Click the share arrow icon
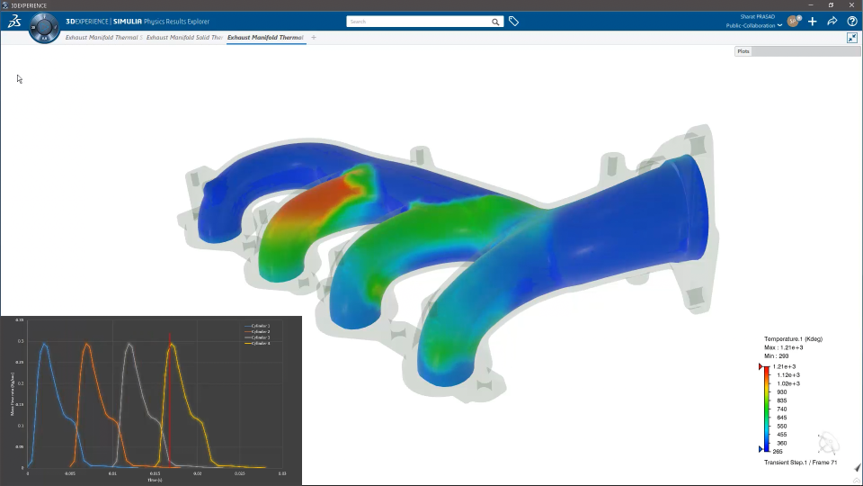The image size is (863, 486). pyautogui.click(x=832, y=21)
